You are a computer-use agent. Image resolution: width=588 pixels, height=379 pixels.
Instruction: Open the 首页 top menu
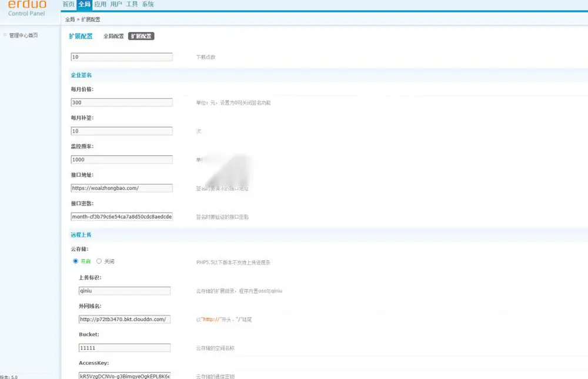(x=68, y=4)
